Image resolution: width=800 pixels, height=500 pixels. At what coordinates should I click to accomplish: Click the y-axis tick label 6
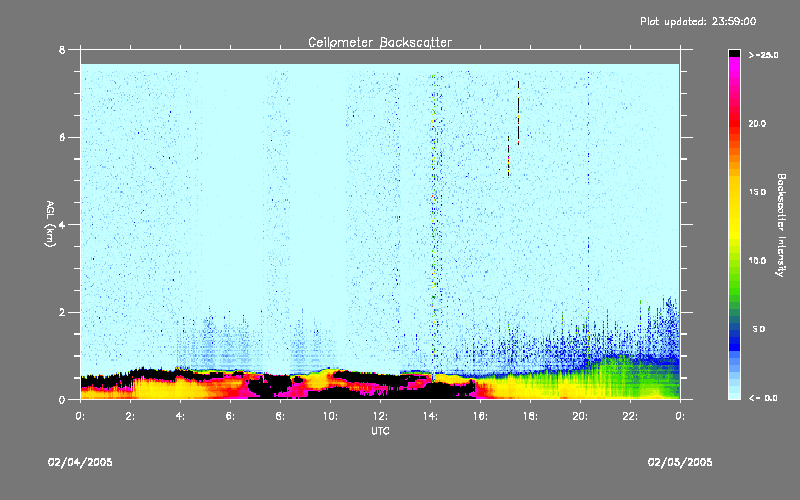coord(62,137)
